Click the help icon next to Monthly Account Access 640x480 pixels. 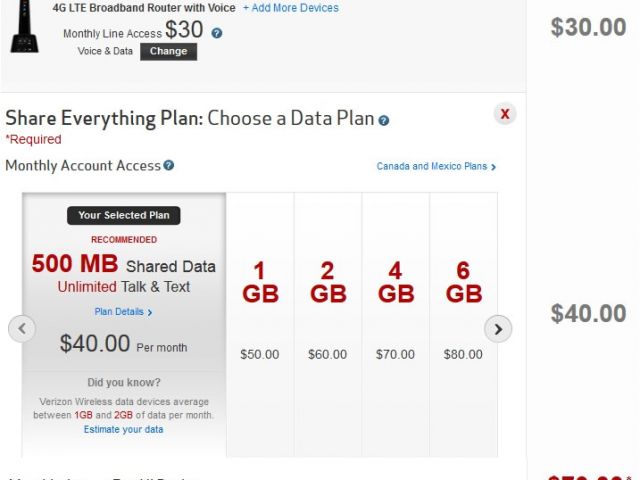click(x=168, y=166)
